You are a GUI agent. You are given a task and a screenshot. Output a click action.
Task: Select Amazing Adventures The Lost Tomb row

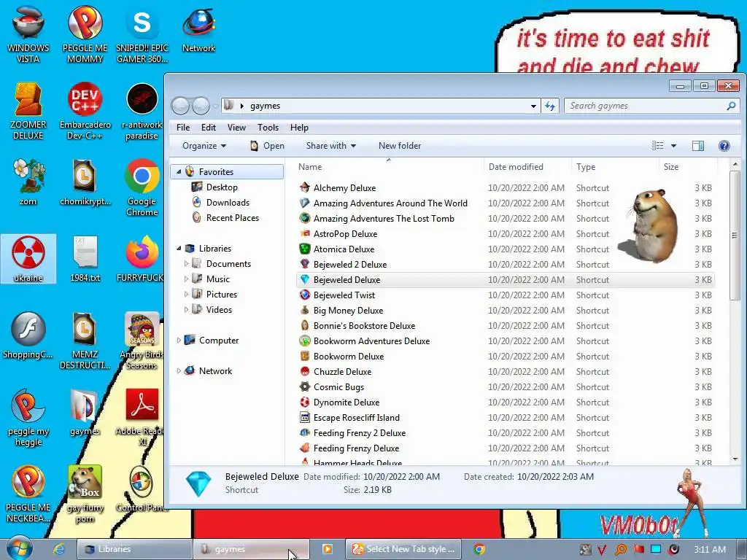click(506, 219)
